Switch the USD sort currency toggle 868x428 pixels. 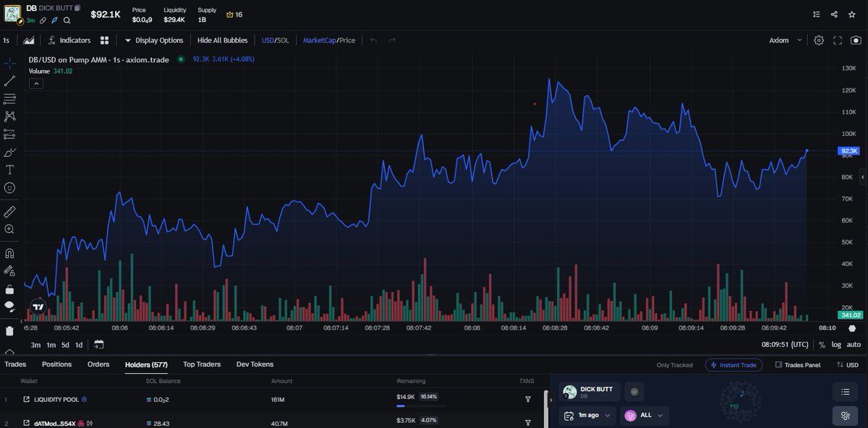click(848, 365)
